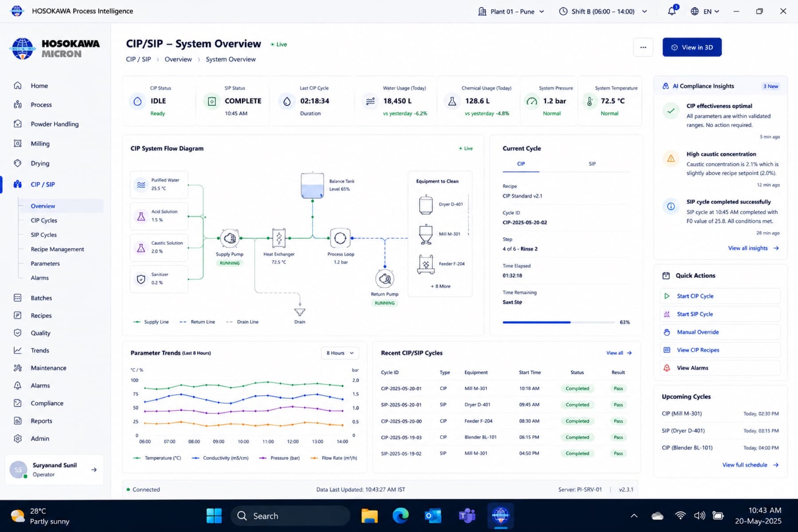Click the Manual Override action
This screenshot has height=532, width=798.
click(x=720, y=332)
